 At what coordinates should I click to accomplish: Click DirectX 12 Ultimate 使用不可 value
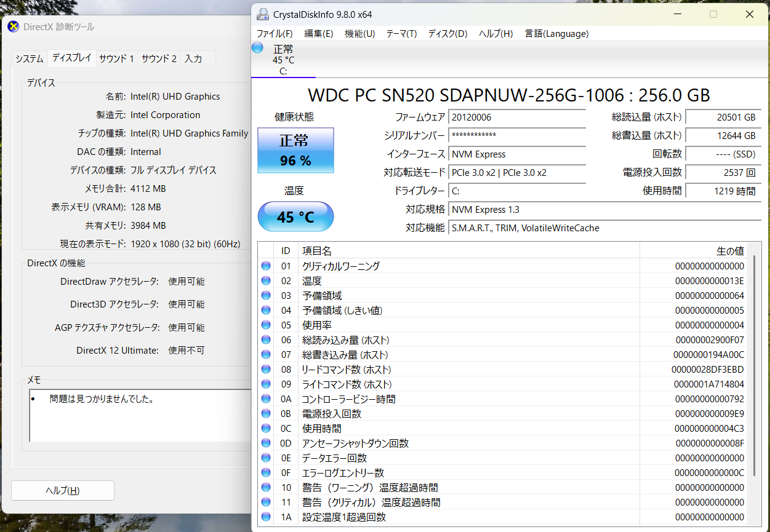186,351
